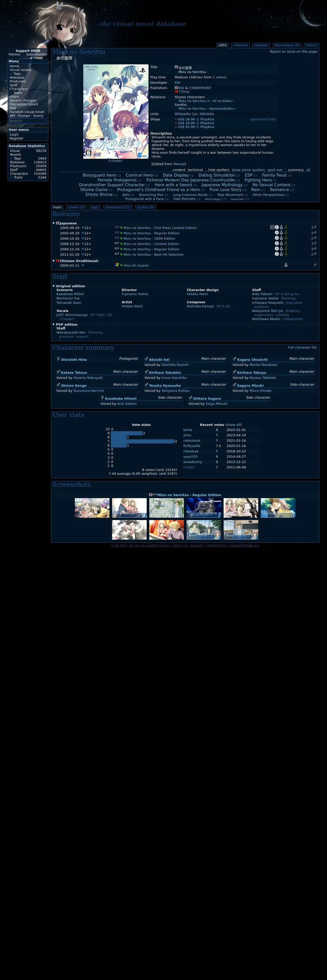Click heart icon on 2009-02-11 release row

pyautogui.click(x=83, y=266)
